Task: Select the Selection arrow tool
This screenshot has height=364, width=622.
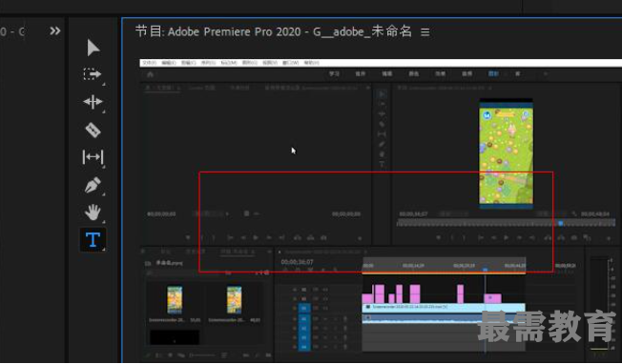Action: [93, 48]
